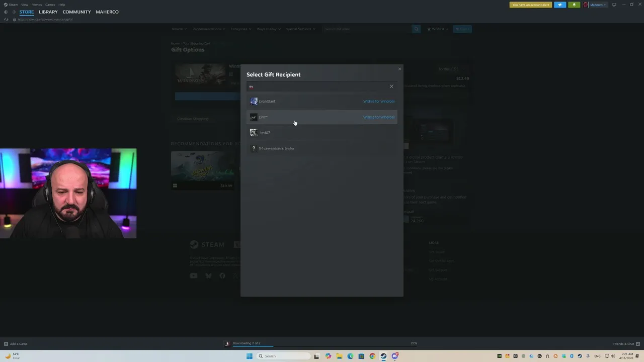Open Discord from the taskbar
Screen dimensions: 644x362
click(x=395, y=356)
